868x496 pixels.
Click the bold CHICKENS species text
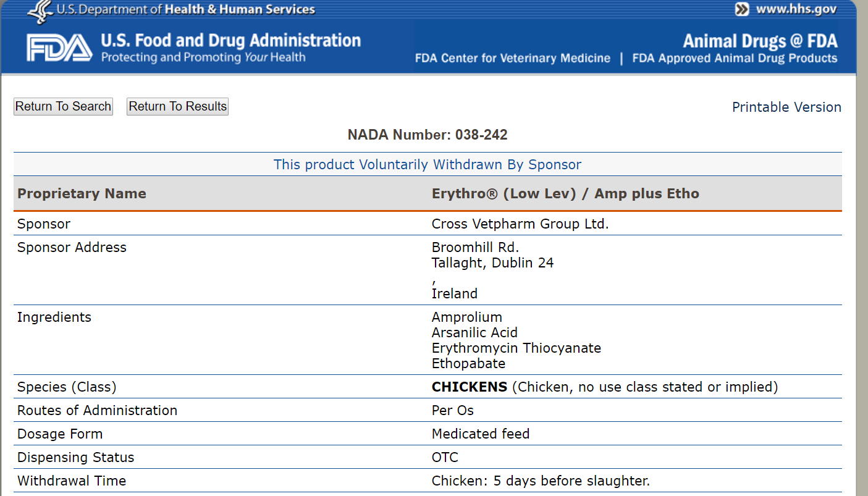470,387
